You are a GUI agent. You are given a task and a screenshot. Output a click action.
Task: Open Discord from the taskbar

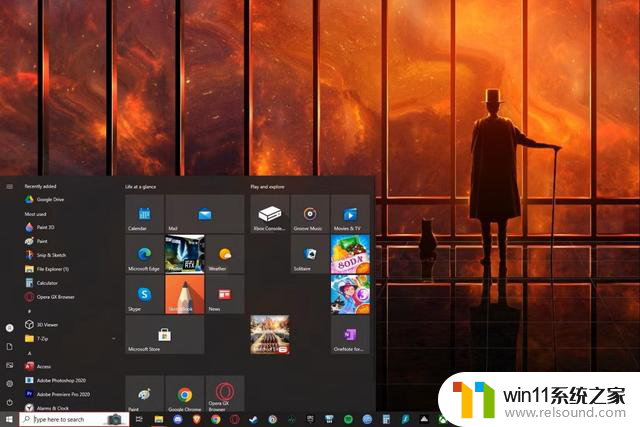pos(178,419)
